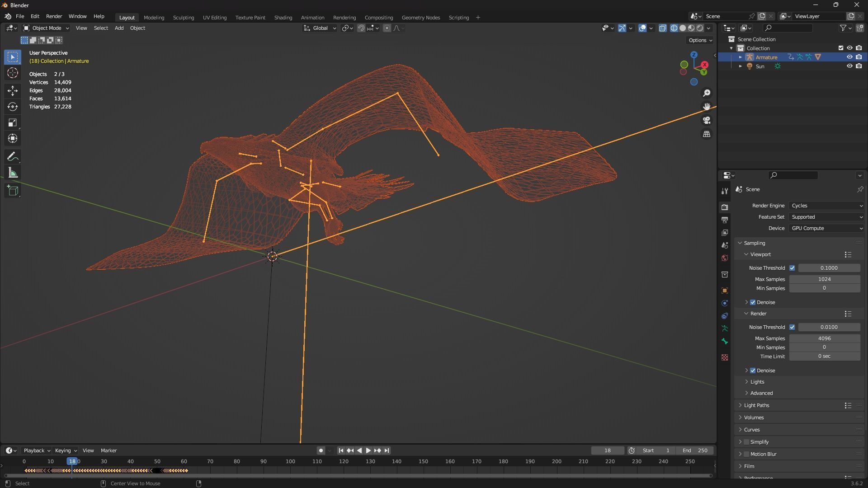
Task: Select the Annotate tool
Action: [x=13, y=157]
